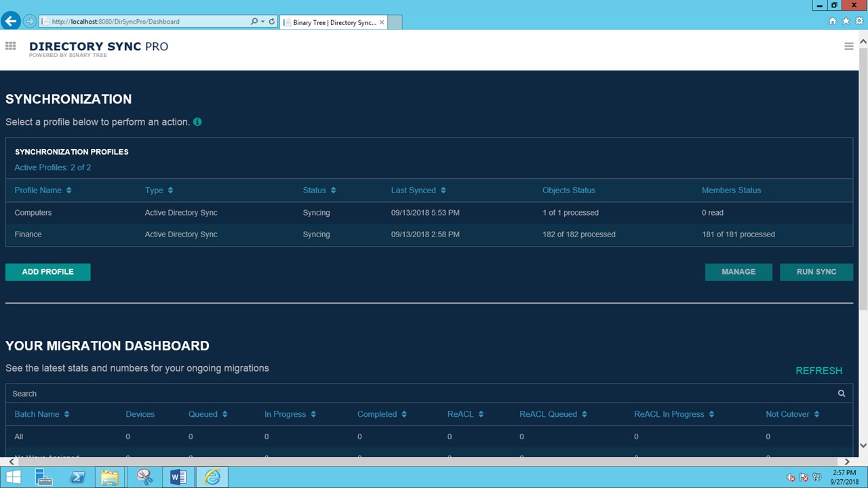Open the hamburger menu in the app header

pos(848,46)
